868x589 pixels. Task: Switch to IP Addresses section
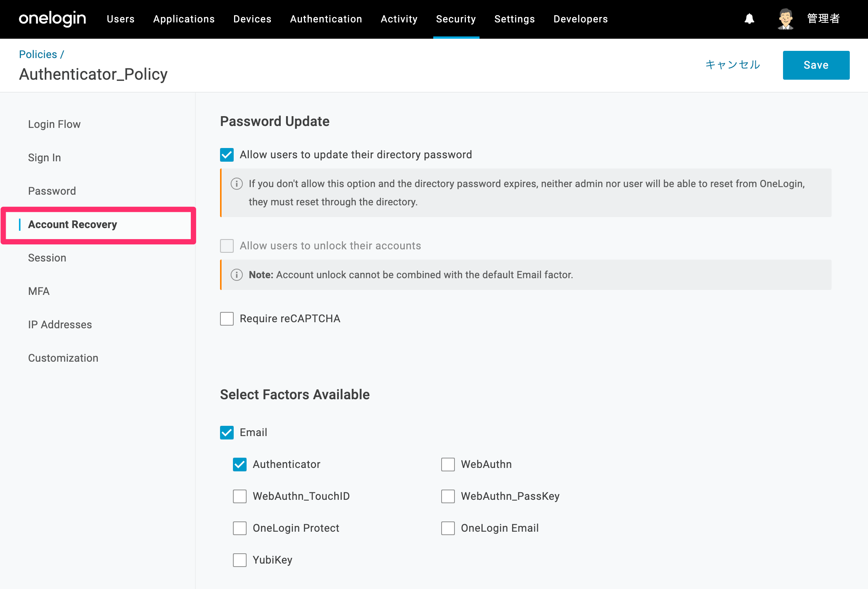coord(60,325)
